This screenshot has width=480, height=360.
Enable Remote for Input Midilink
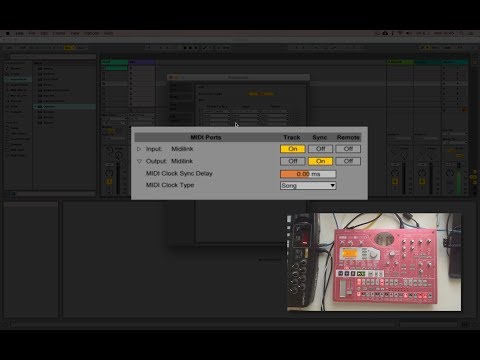point(348,149)
